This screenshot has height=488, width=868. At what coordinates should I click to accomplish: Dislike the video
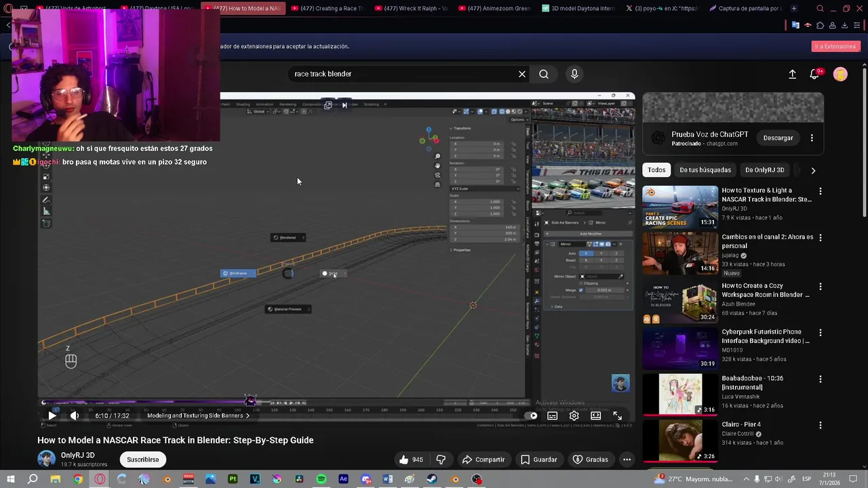click(441, 460)
